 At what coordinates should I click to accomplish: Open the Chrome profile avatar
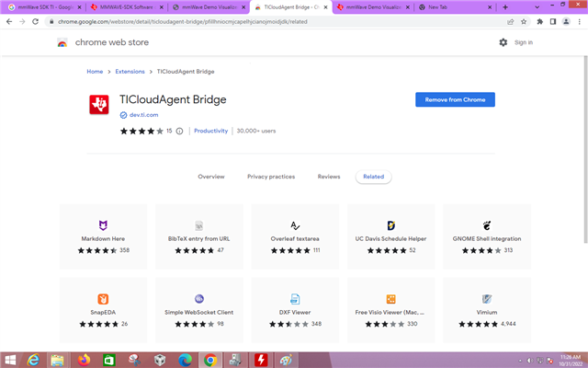tap(566, 22)
